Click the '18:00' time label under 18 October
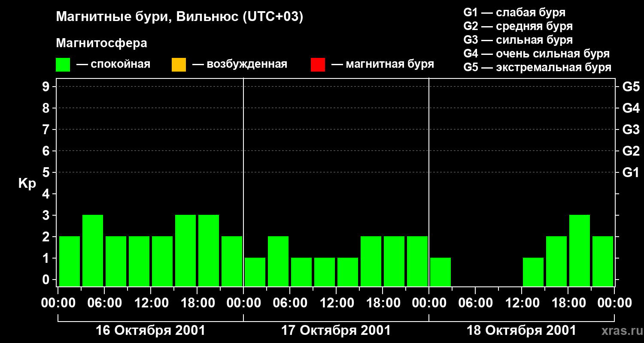The width and height of the screenshot is (644, 343). (x=568, y=303)
